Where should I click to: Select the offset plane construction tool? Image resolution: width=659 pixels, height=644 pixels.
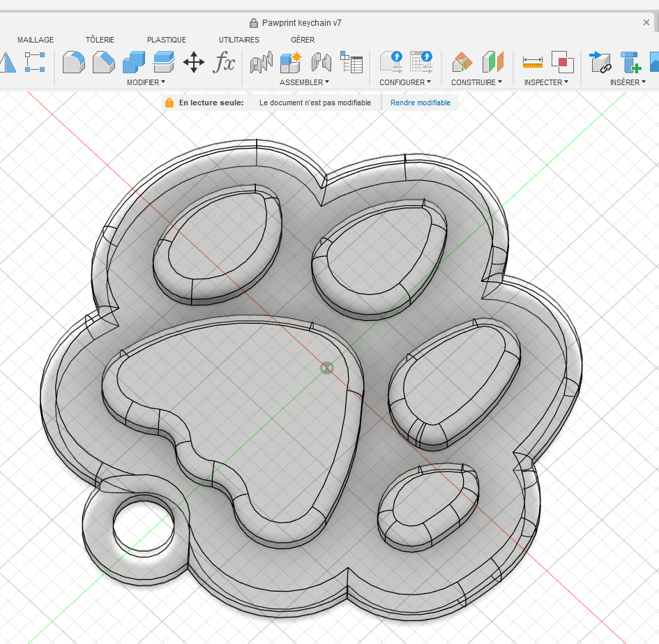[462, 62]
